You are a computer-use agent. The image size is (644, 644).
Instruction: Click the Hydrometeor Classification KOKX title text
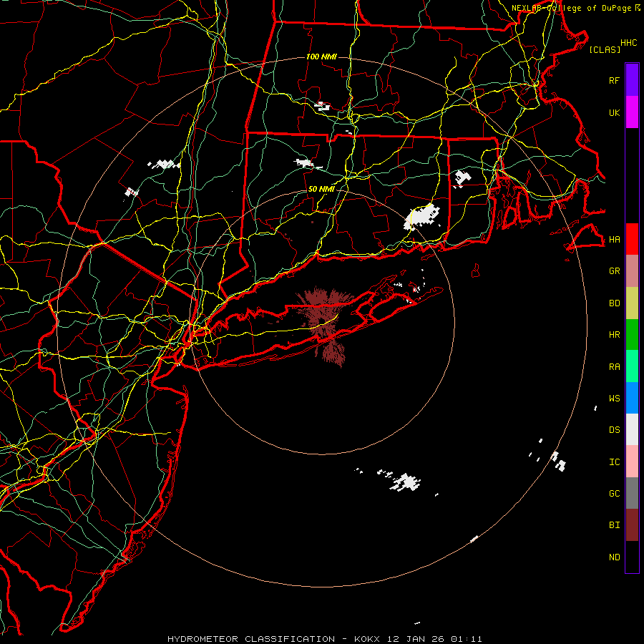click(x=324, y=639)
